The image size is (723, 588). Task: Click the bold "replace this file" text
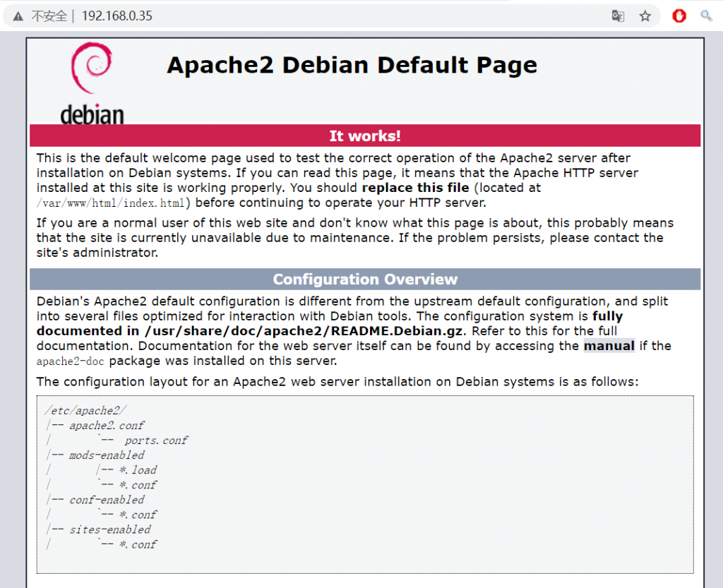(x=415, y=188)
